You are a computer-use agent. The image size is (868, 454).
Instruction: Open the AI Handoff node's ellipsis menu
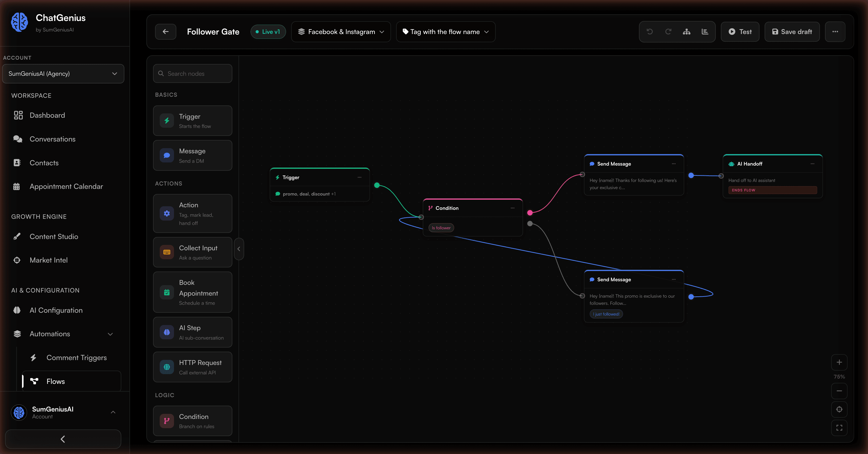pos(812,164)
